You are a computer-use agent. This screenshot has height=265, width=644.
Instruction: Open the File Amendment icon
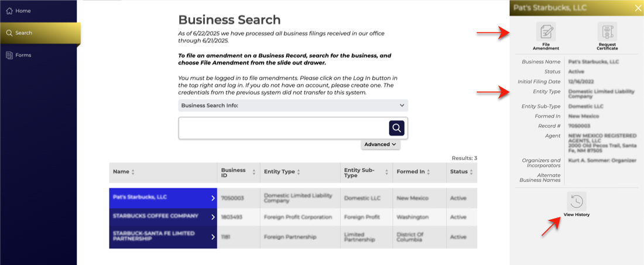click(x=546, y=32)
